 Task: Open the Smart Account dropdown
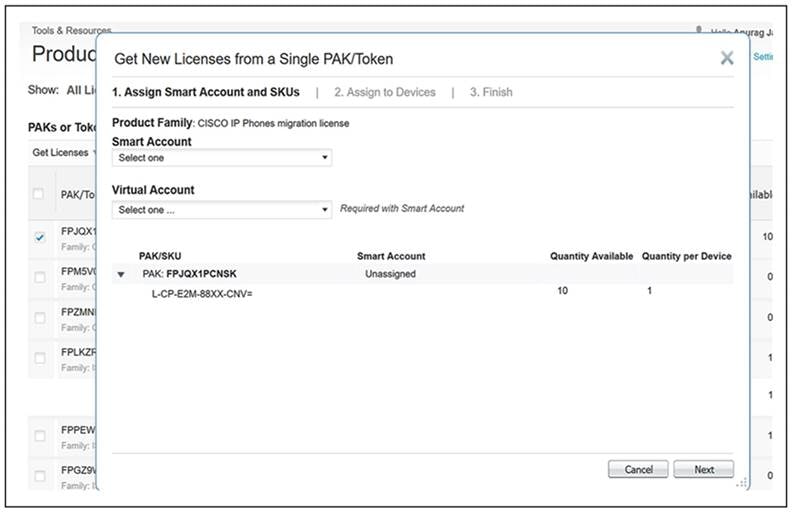[x=222, y=158]
